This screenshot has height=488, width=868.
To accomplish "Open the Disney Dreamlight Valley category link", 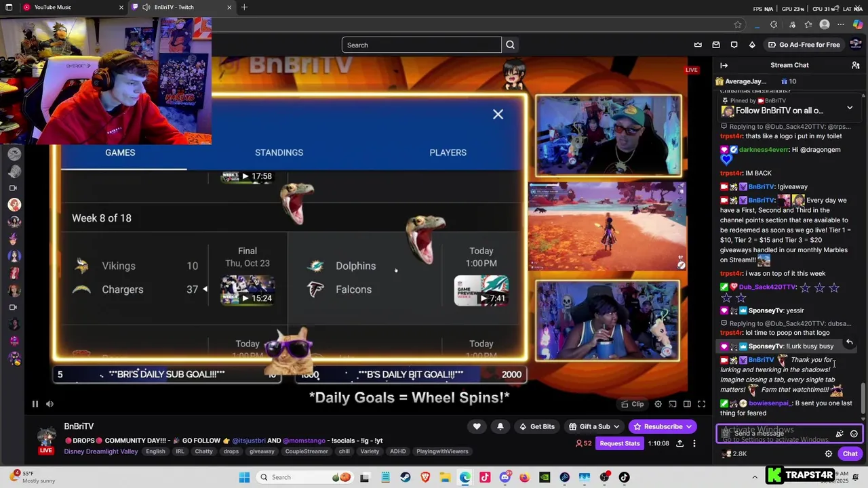I will point(101,451).
